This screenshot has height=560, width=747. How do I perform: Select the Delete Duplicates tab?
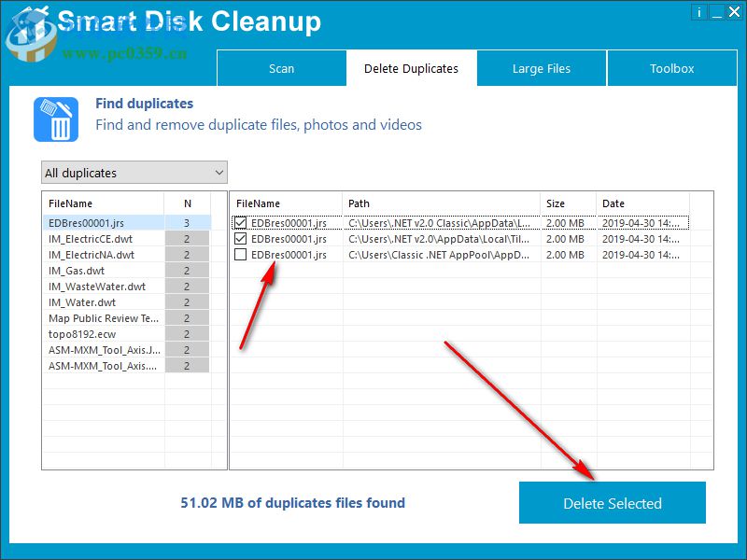(x=411, y=68)
